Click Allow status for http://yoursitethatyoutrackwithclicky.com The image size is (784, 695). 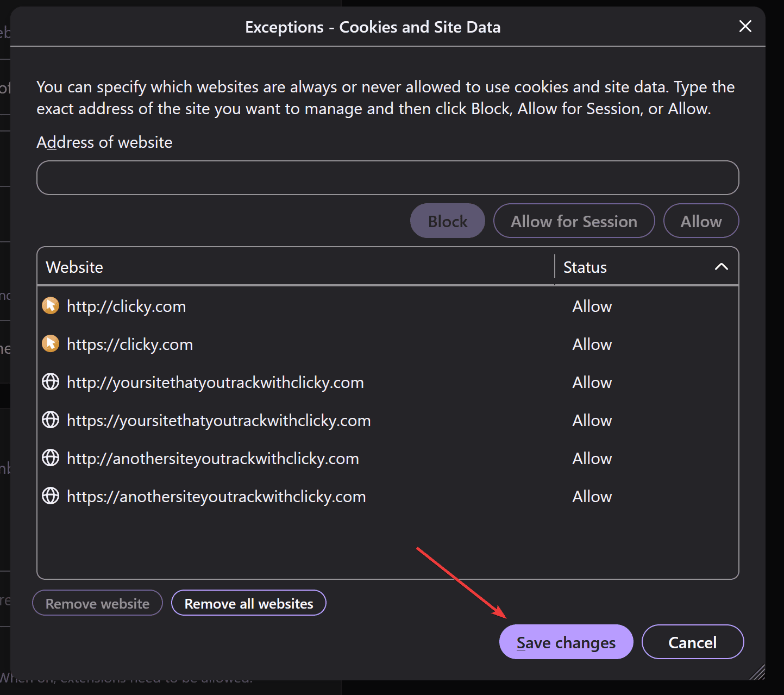(x=592, y=383)
